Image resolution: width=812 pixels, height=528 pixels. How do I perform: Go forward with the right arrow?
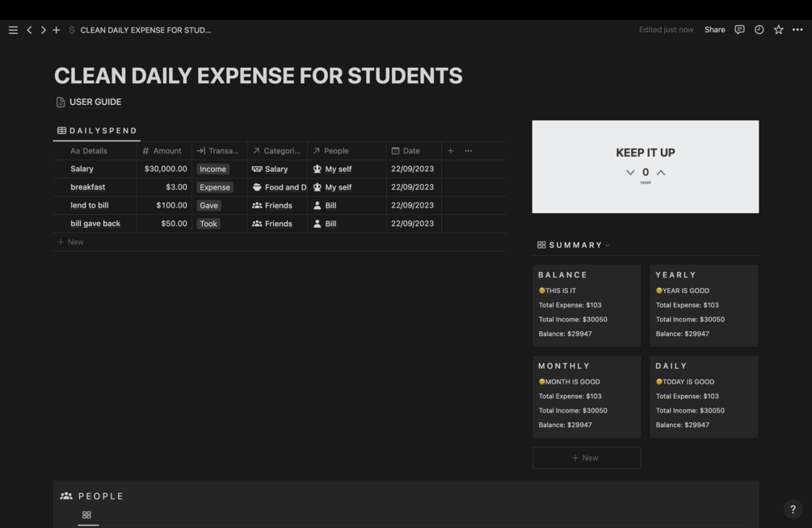[x=43, y=30]
